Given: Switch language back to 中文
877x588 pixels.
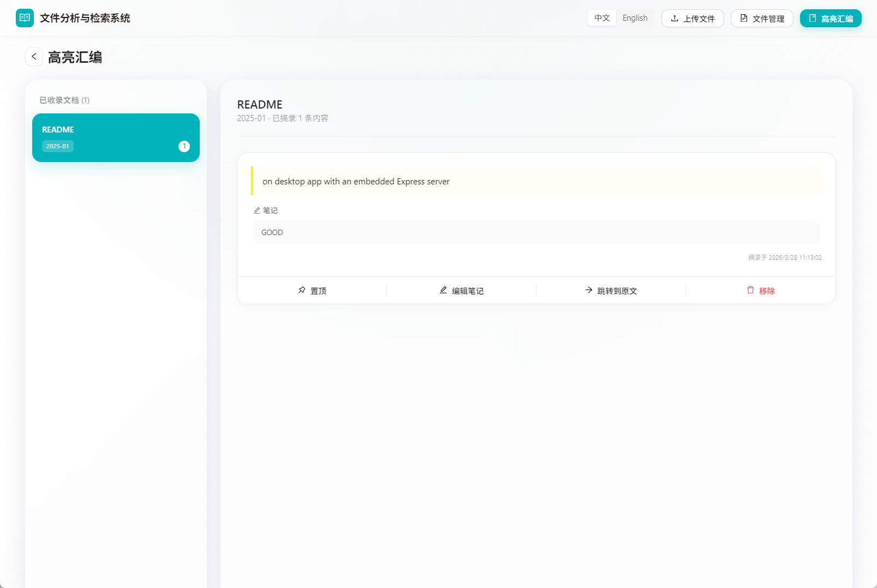Looking at the screenshot, I should (601, 17).
